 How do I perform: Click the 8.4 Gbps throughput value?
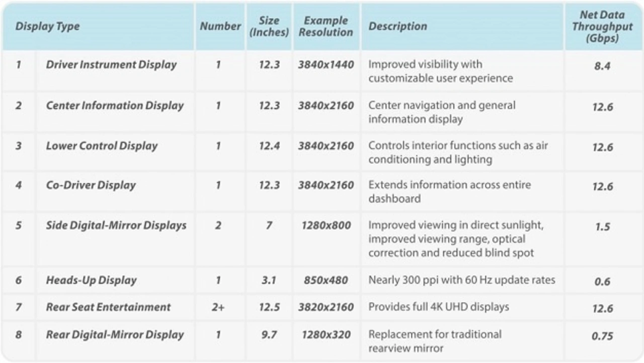click(x=602, y=66)
